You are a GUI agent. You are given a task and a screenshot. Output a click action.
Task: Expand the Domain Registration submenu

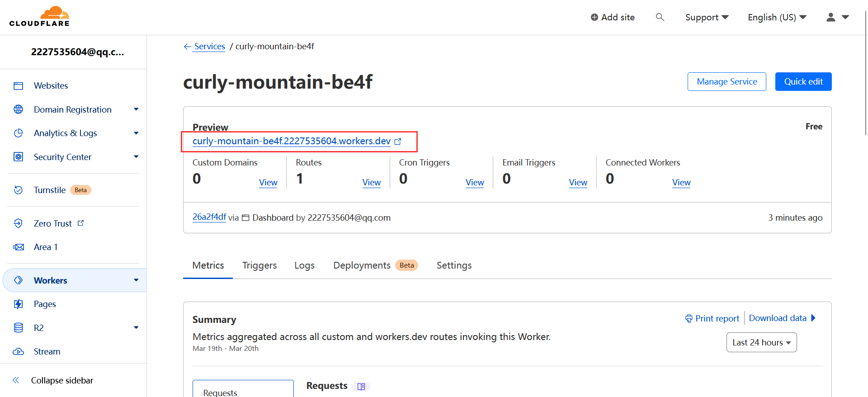pyautogui.click(x=136, y=109)
